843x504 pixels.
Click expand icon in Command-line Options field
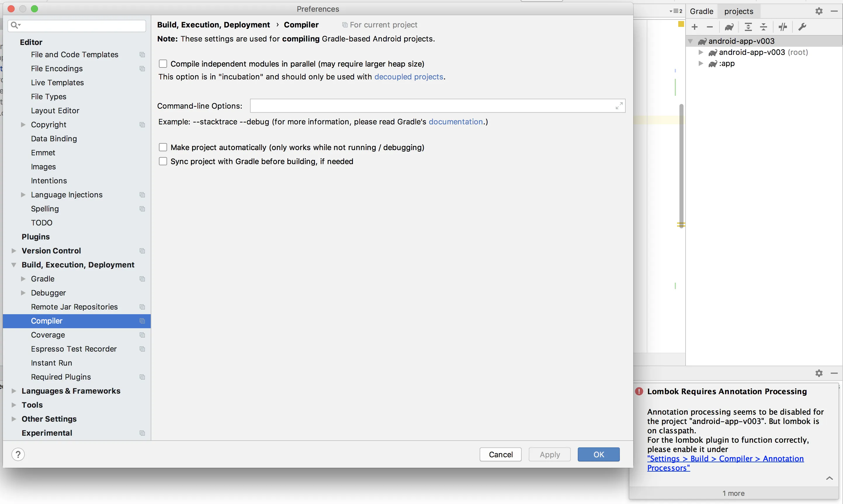click(619, 106)
